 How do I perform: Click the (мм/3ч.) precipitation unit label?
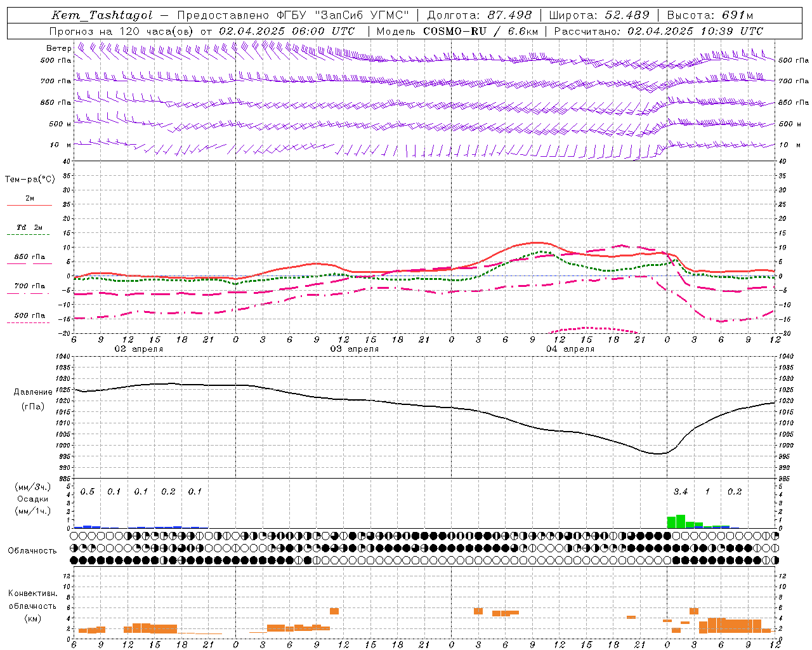[x=32, y=487]
